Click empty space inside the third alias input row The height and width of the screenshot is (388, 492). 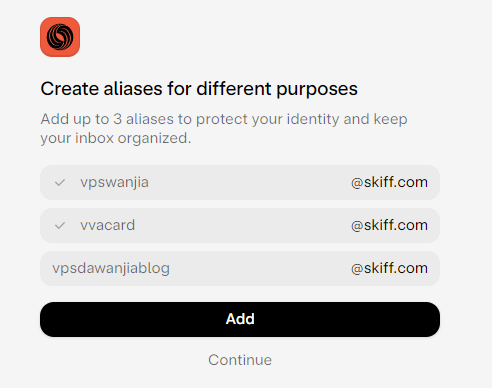(x=260, y=268)
